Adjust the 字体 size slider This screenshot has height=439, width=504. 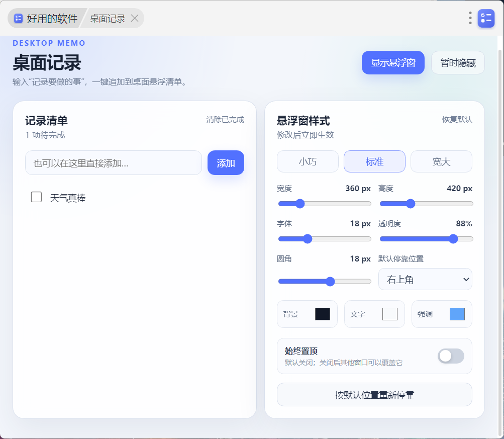pos(325,239)
